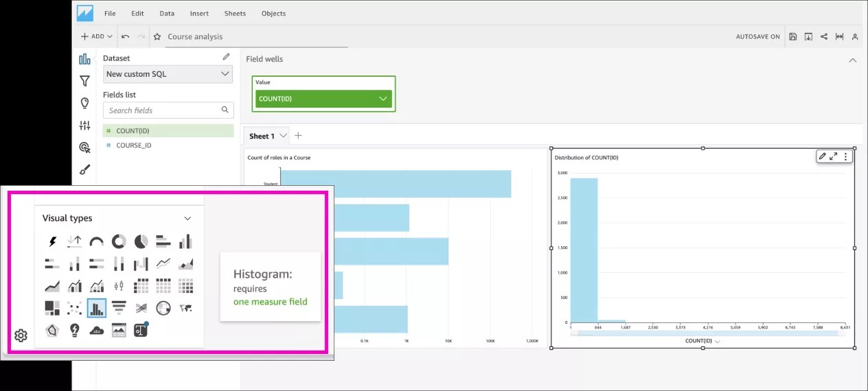Click the ADD button
The height and width of the screenshot is (391, 868).
(x=96, y=36)
